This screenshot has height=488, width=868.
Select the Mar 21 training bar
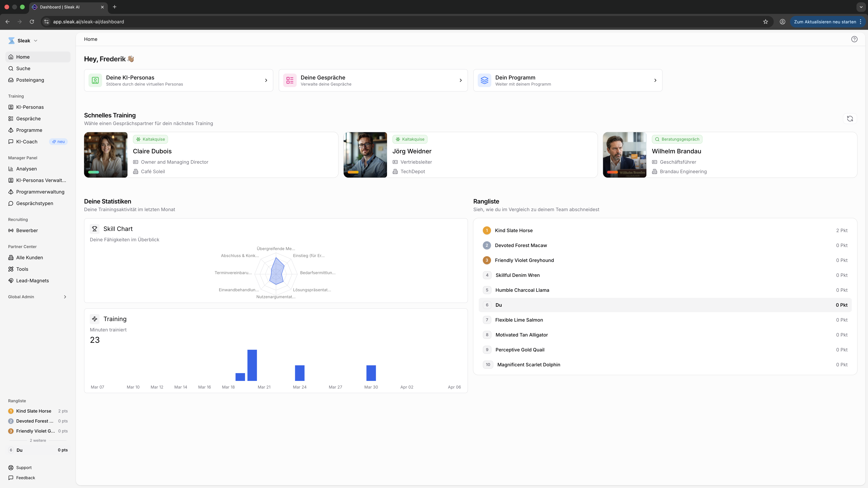tap(252, 365)
